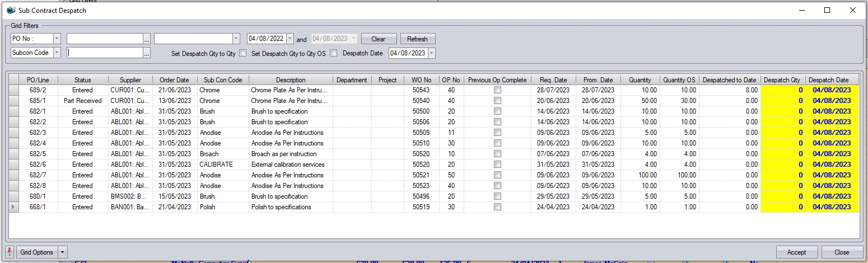This screenshot has height=263, width=868.
Task: Click the Subcon Code lookup ellipsis button
Action: point(147,53)
